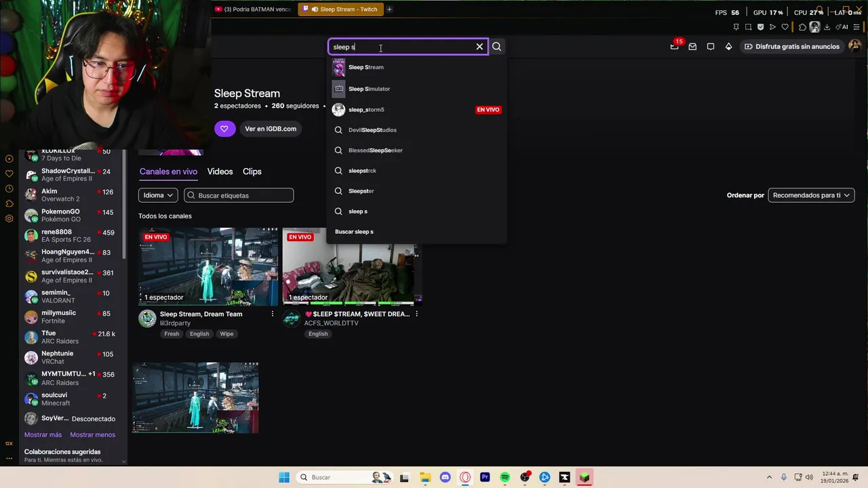Click the Fresh tag on lil3rdparty stream
The height and width of the screenshot is (488, 868).
(x=172, y=334)
